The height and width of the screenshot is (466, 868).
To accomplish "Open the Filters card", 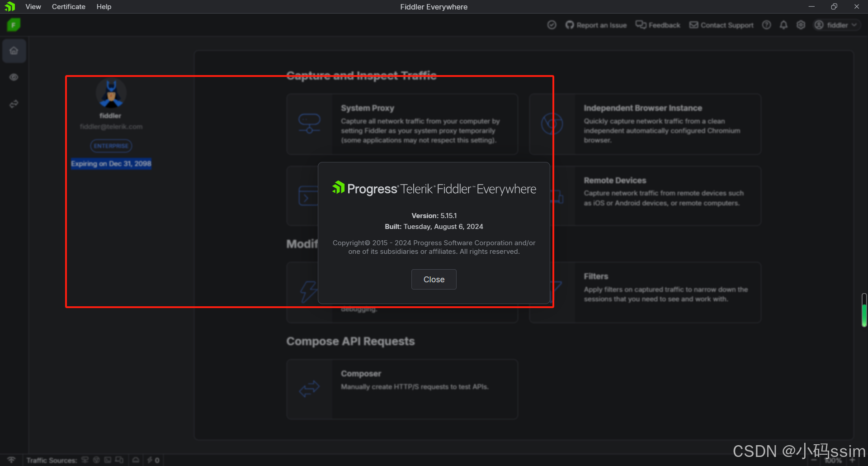I will pos(656,292).
